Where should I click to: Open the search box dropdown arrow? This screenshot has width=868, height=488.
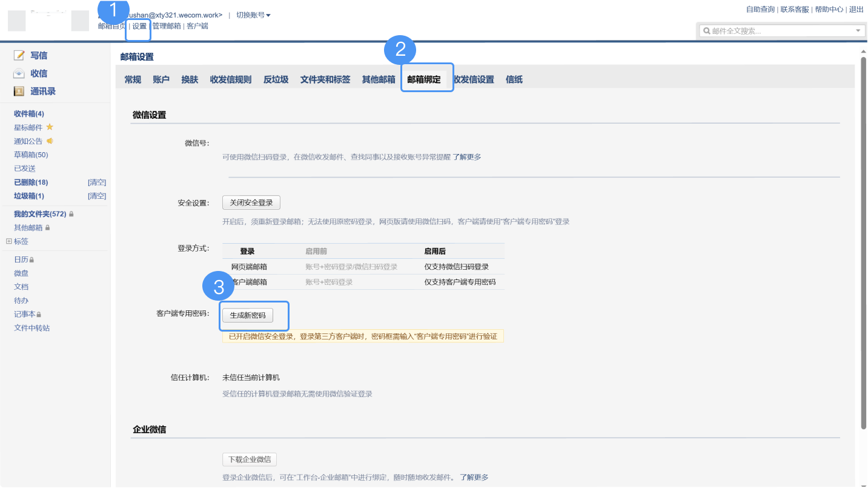pos(858,31)
